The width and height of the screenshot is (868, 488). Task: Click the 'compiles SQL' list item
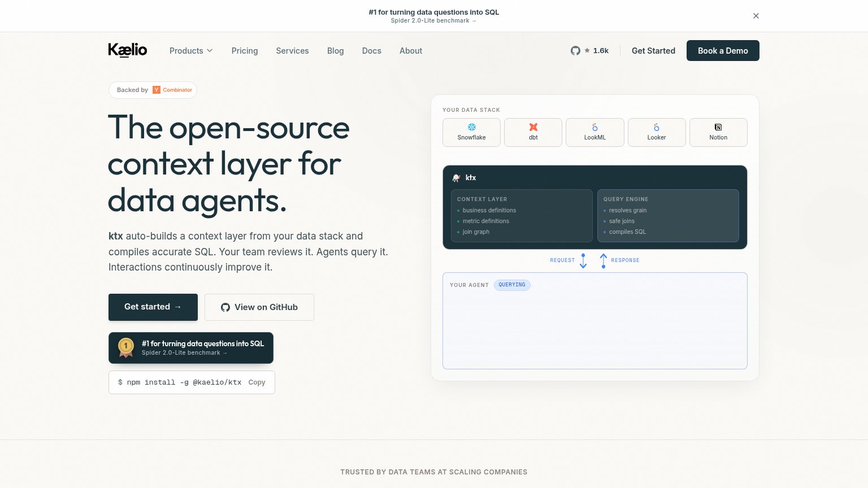[x=627, y=232]
